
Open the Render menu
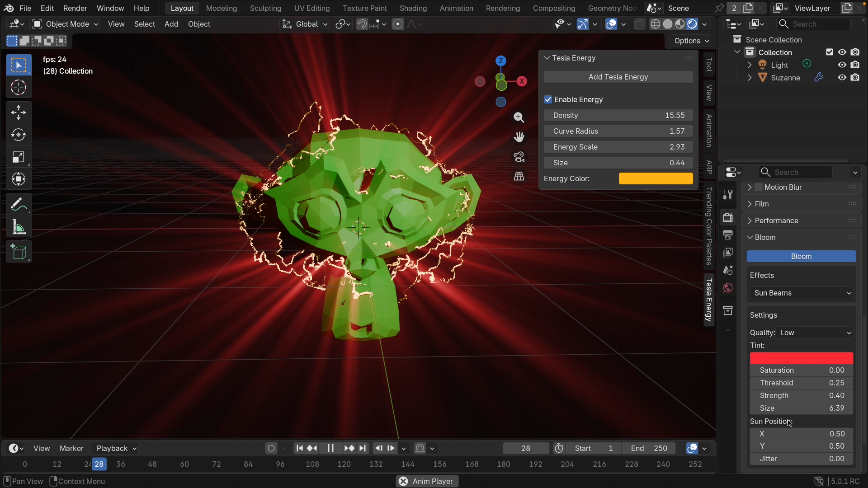coord(75,8)
